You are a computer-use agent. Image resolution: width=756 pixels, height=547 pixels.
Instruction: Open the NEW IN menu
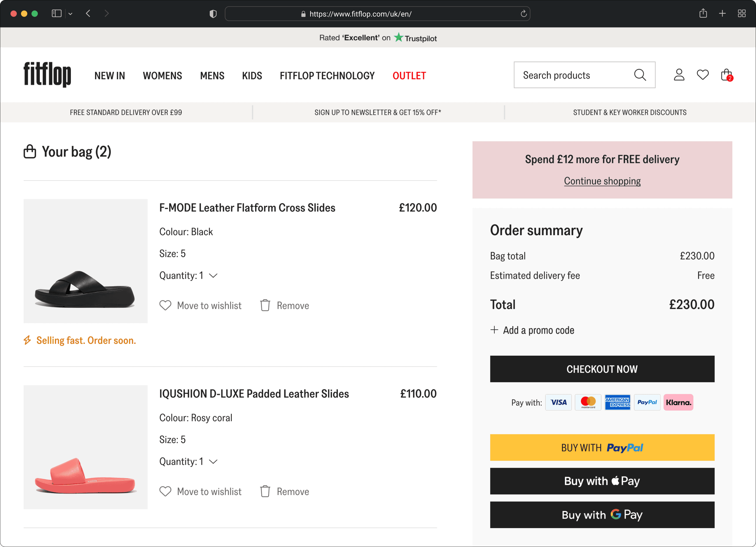(x=110, y=76)
